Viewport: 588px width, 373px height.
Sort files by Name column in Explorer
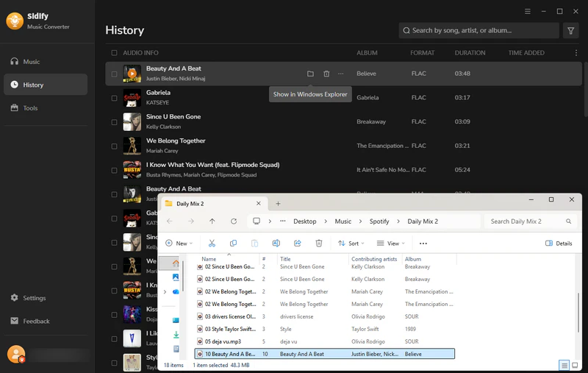[x=209, y=259]
